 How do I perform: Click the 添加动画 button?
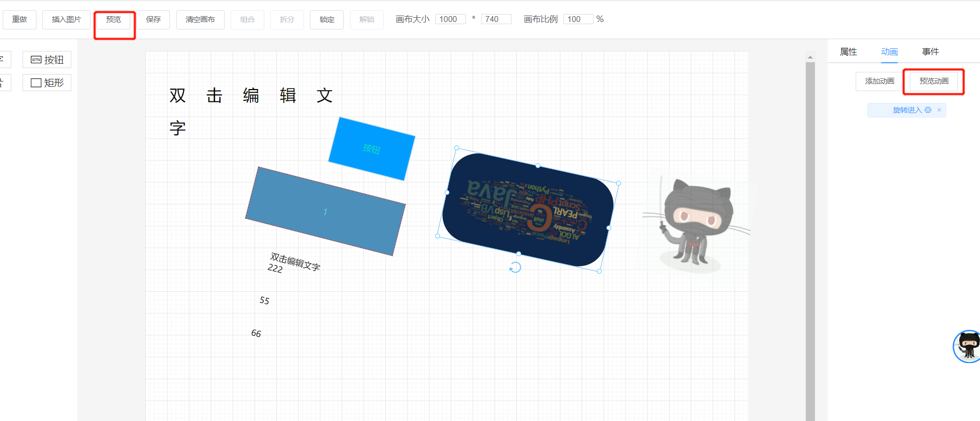pyautogui.click(x=880, y=81)
